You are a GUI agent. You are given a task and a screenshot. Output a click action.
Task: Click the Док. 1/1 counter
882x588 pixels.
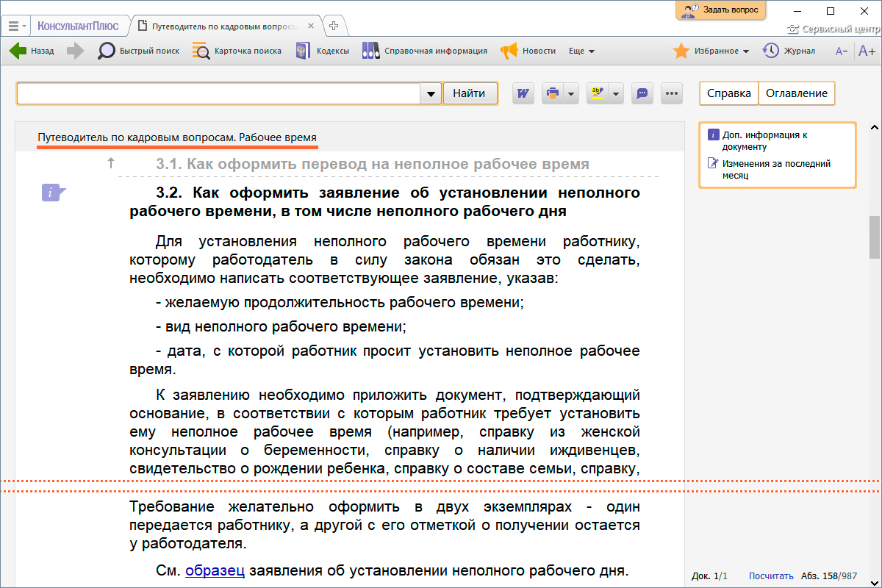(709, 576)
